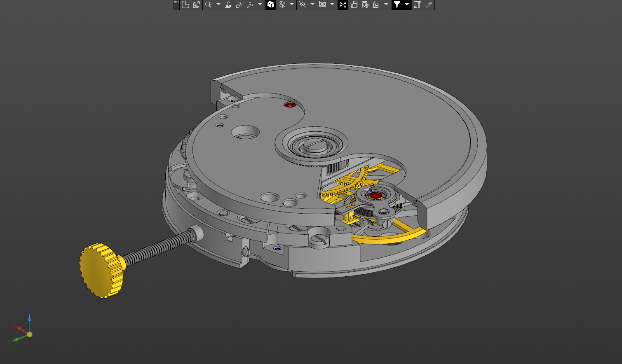Enable solid shaded cube display mode

tap(271, 5)
